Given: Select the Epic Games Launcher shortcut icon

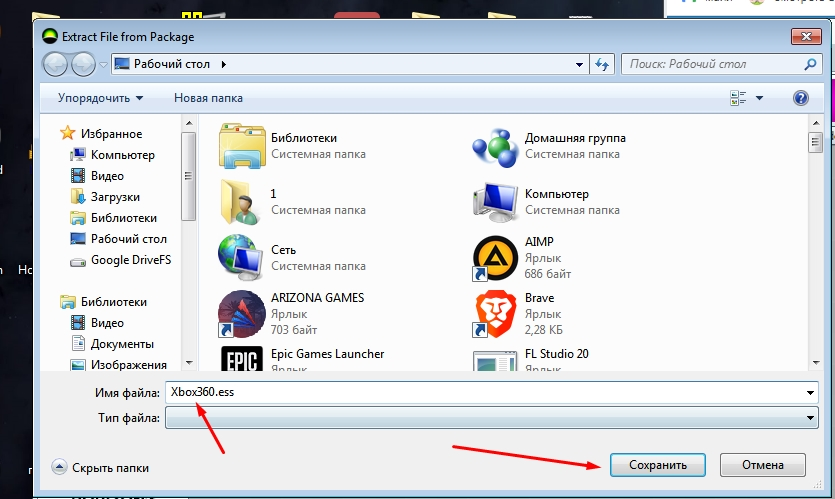Looking at the screenshot, I should (x=242, y=358).
